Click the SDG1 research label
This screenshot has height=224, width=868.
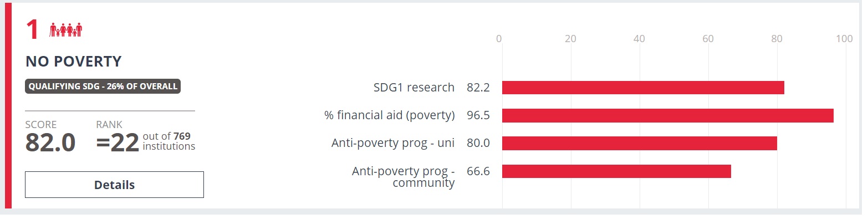pyautogui.click(x=414, y=88)
